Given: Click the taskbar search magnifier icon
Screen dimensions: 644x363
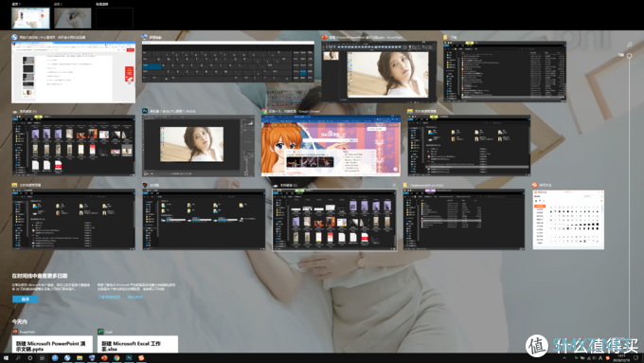Looking at the screenshot, I should pyautogui.click(x=18, y=358).
